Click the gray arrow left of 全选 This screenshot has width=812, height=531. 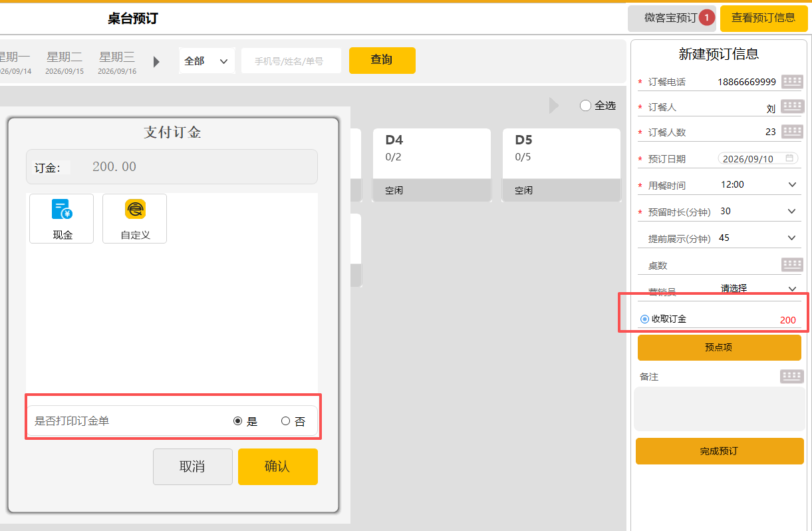pyautogui.click(x=554, y=105)
